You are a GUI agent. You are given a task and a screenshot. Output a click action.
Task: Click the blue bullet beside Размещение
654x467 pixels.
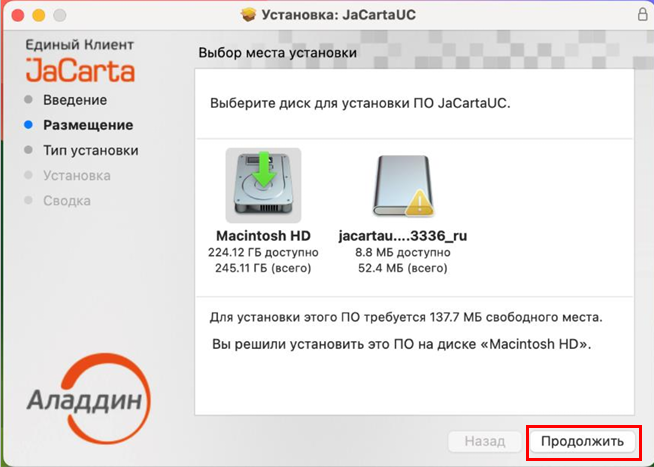coord(28,125)
